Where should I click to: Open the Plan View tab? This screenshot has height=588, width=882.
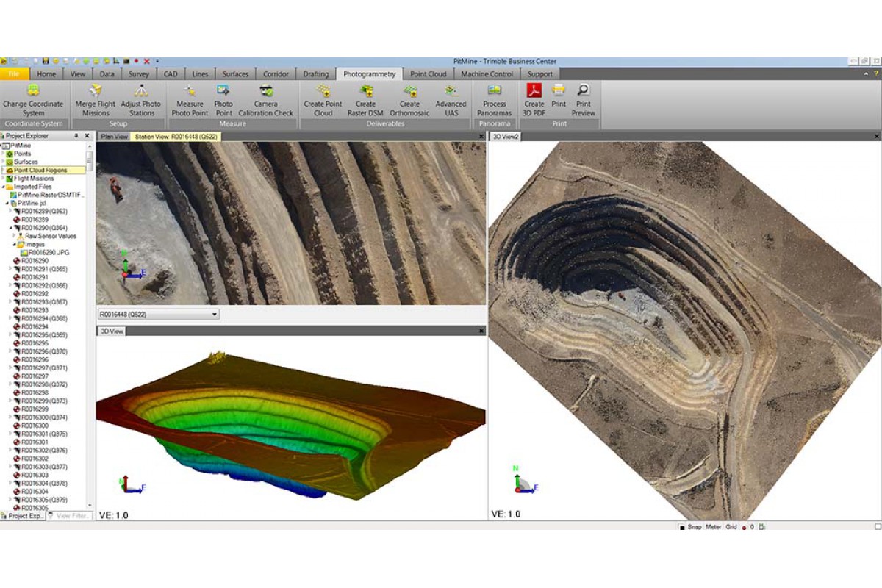click(x=114, y=137)
